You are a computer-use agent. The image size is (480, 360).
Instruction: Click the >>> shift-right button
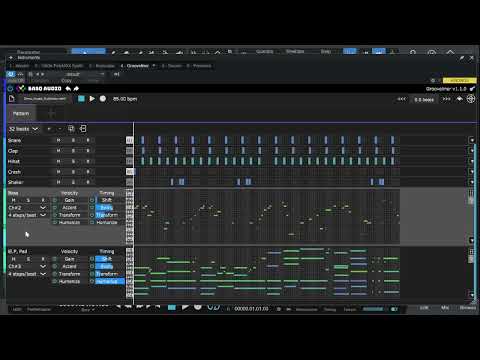(x=446, y=99)
